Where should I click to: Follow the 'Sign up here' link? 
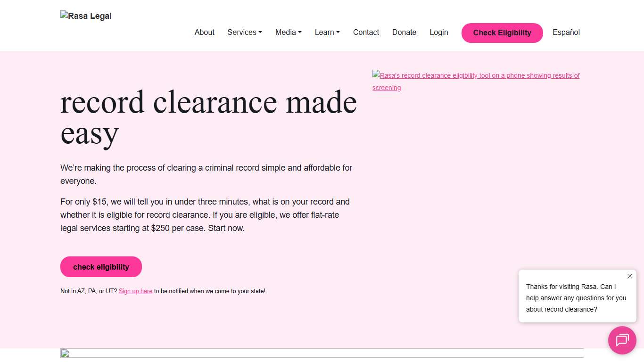pyautogui.click(x=135, y=291)
